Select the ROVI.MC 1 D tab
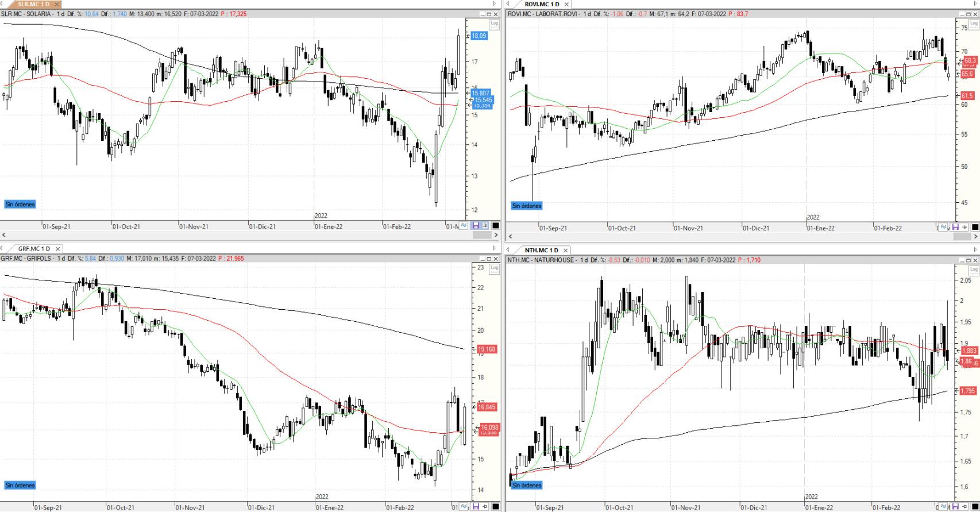Viewport: 980px width, 512px height. point(542,5)
